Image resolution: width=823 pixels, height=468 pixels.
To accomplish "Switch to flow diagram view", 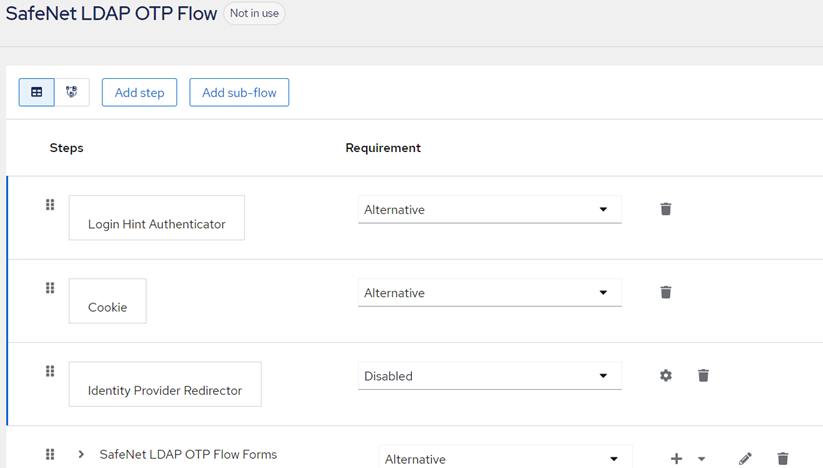I will pos(72,92).
